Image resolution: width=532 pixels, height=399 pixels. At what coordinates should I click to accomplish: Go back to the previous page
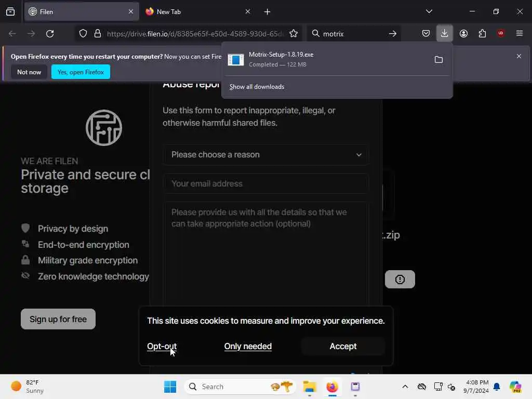coord(12,34)
